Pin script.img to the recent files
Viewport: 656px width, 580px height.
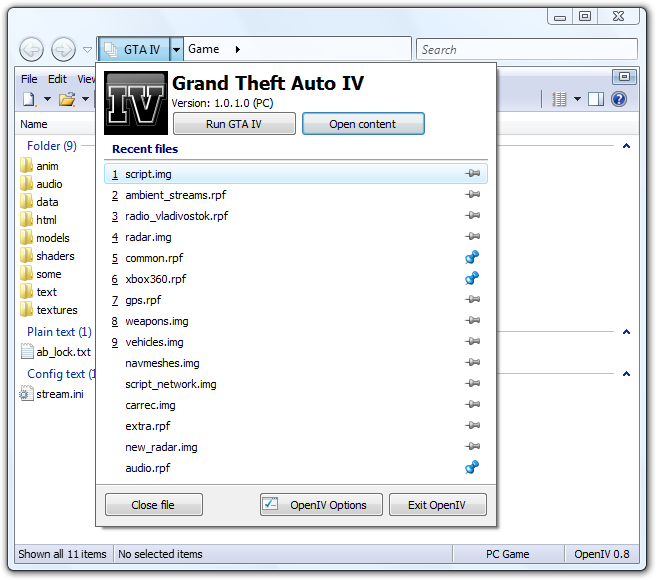tap(472, 174)
